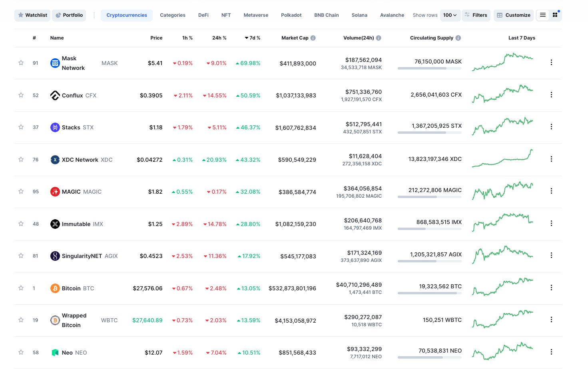Click the Conflux coin logo

[55, 95]
